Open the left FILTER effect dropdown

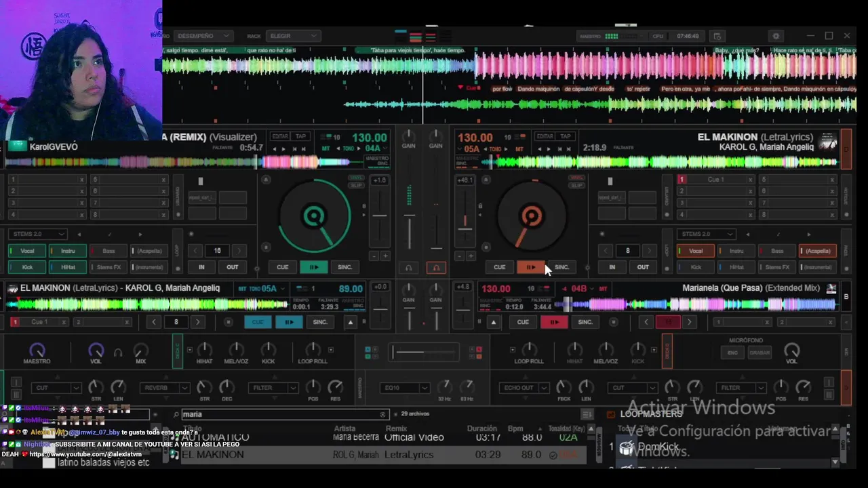(x=273, y=388)
